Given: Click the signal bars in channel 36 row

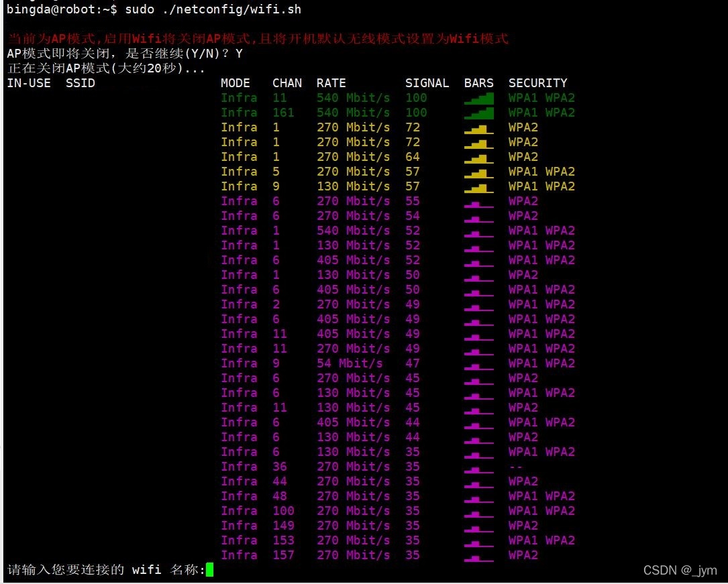Looking at the screenshot, I should coord(478,469).
